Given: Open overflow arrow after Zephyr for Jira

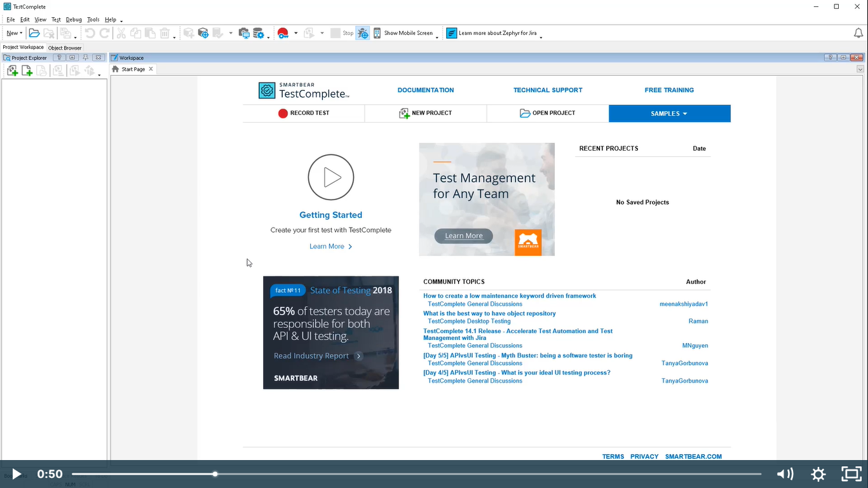Looking at the screenshot, I should (x=541, y=37).
